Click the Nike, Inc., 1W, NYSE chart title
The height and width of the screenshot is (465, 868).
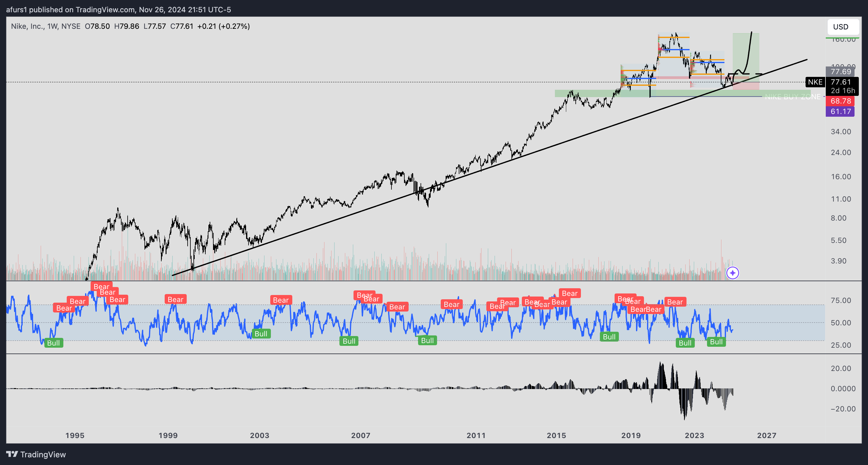point(46,26)
